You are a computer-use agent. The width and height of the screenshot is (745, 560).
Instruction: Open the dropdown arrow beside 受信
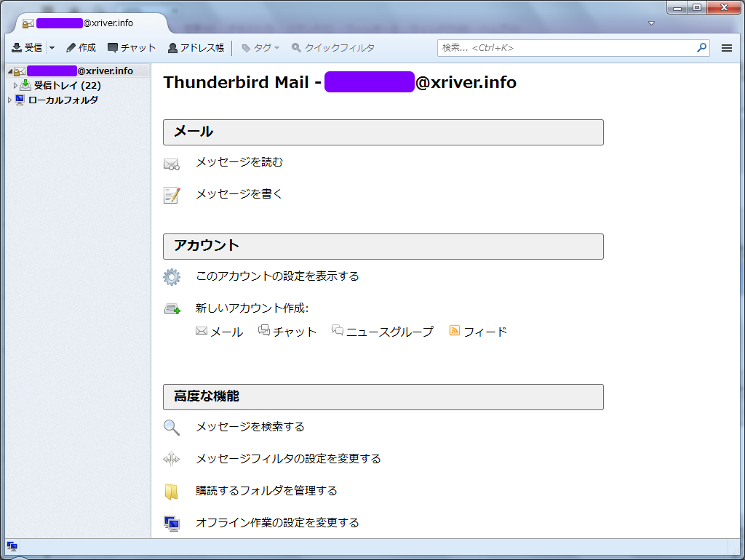tap(52, 48)
